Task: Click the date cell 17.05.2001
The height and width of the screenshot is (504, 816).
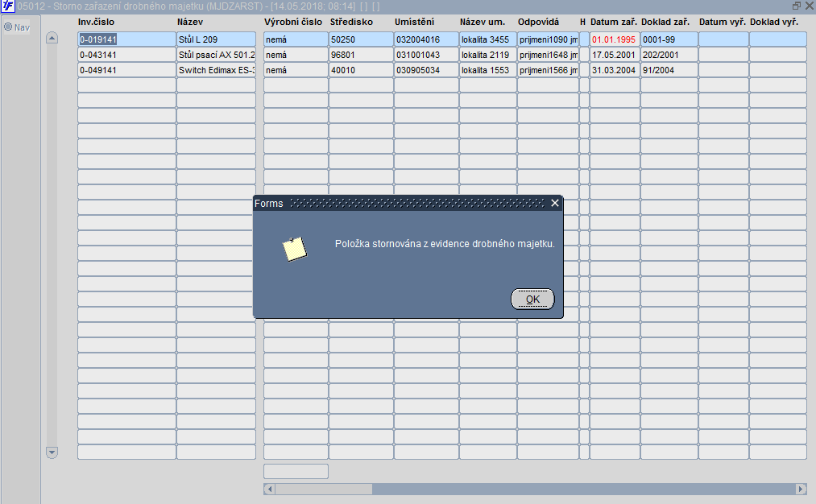Action: [615, 55]
